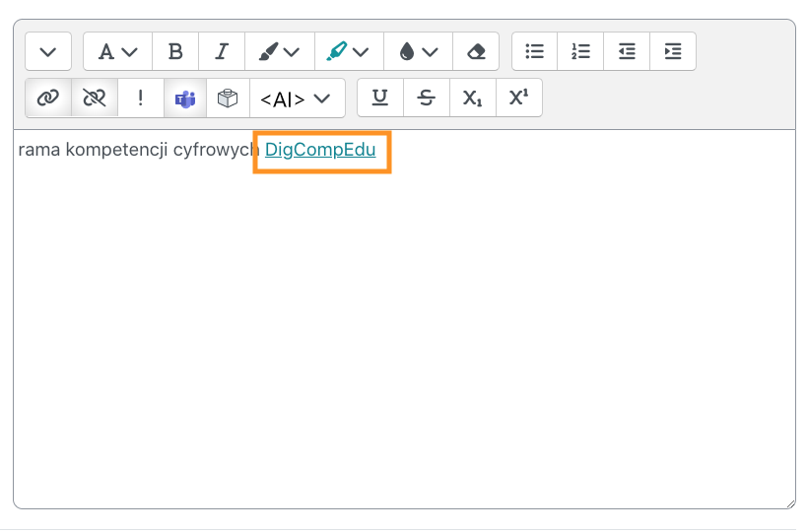Open the <AI> dropdown menu
Viewport: 807px width, 532px height.
click(297, 98)
